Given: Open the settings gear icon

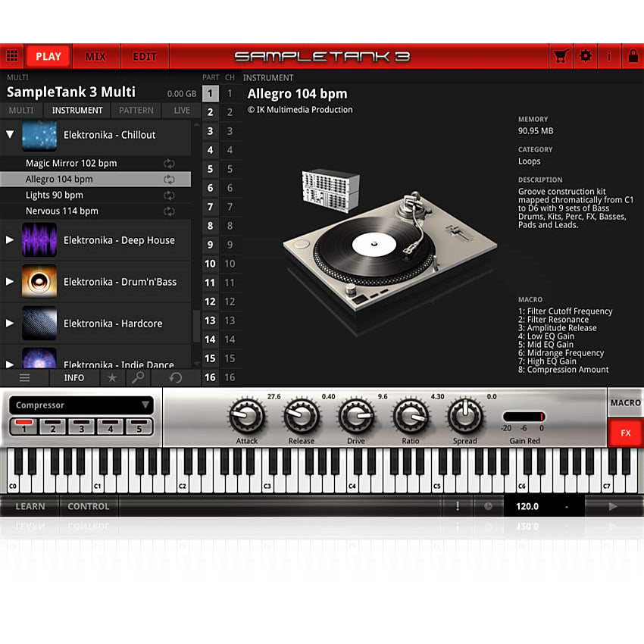Looking at the screenshot, I should (x=585, y=55).
